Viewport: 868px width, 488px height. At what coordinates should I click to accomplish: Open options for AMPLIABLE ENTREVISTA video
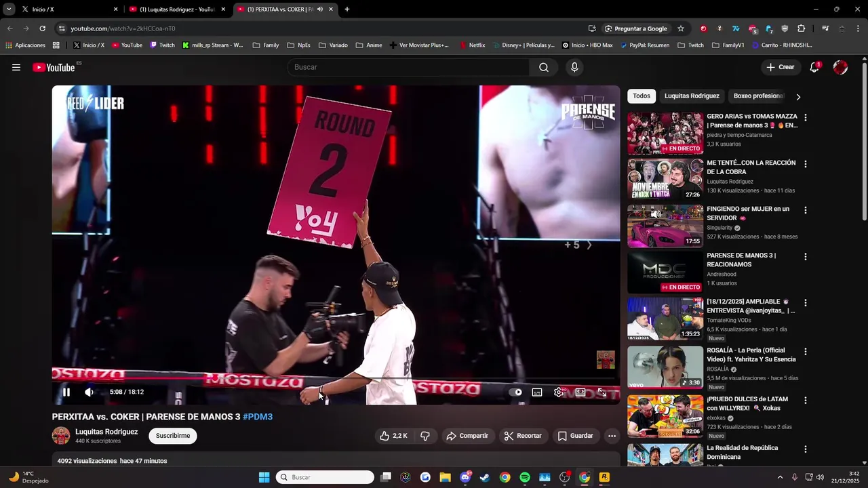806,303
